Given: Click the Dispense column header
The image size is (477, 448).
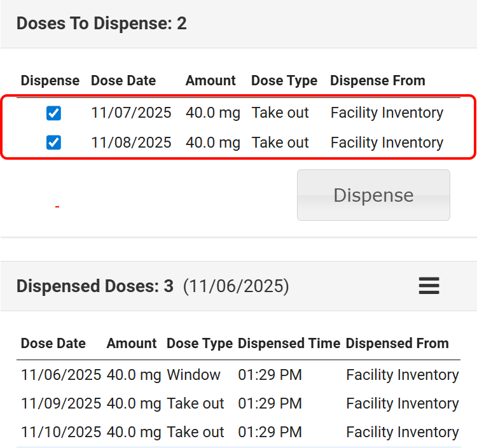Looking at the screenshot, I should [x=50, y=81].
